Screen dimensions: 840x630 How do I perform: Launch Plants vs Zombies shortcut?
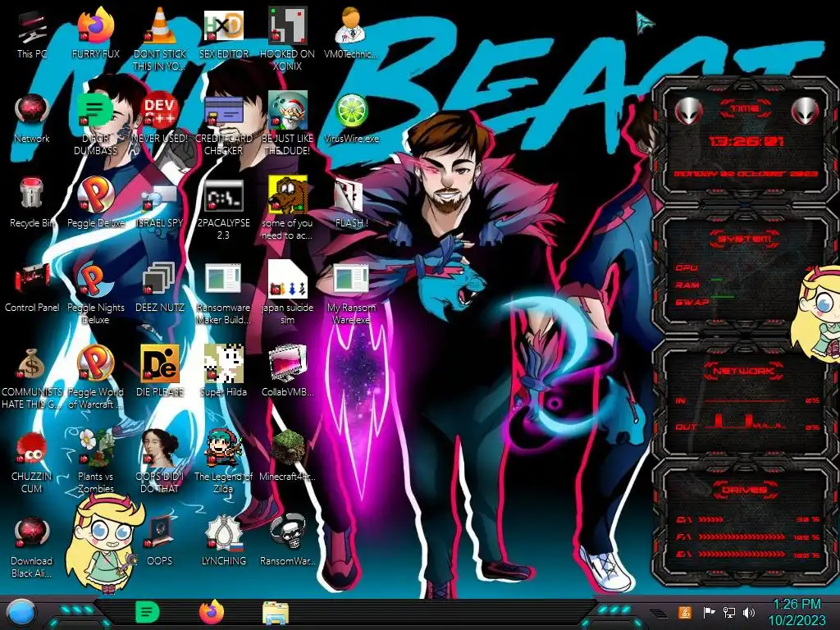(x=95, y=448)
